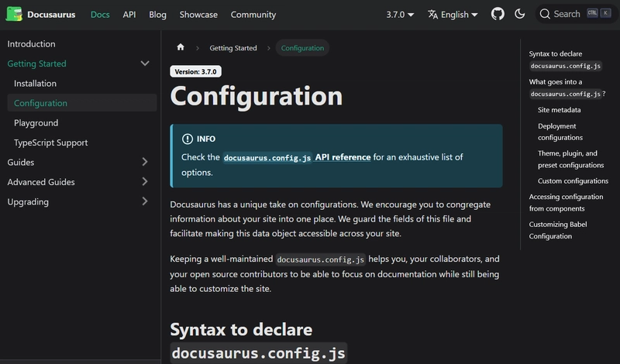Viewport: 620px width, 364px height.
Task: Open the GitHub repository icon
Action: [498, 14]
